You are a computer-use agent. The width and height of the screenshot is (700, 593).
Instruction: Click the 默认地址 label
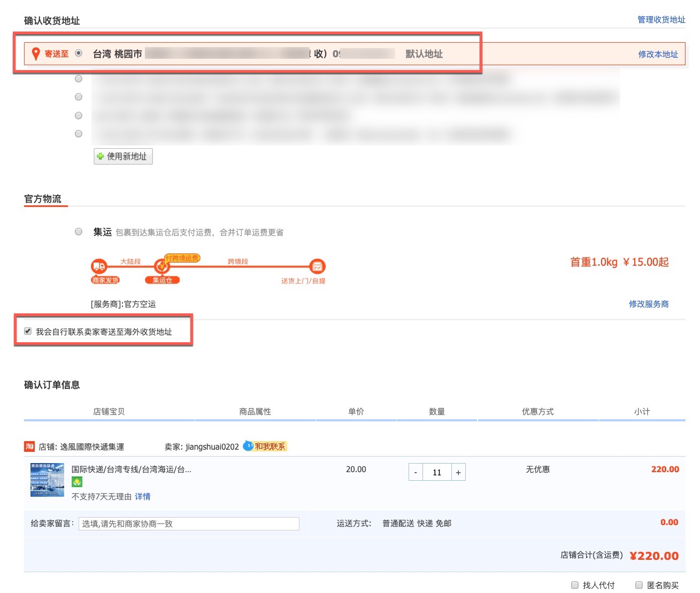[424, 54]
